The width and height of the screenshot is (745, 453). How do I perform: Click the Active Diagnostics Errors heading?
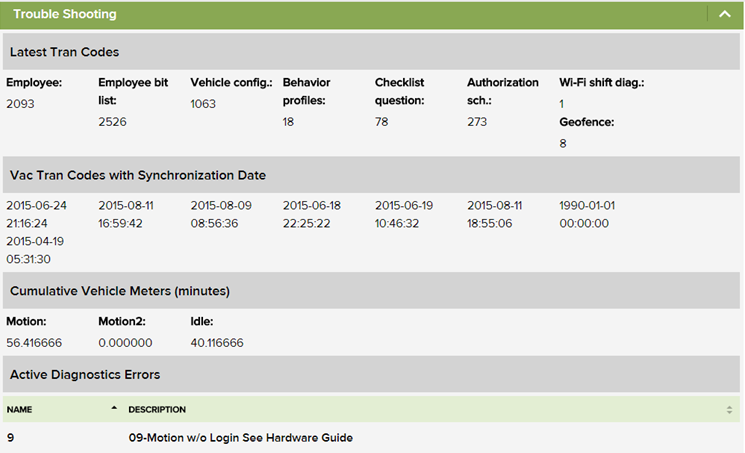pos(84,375)
